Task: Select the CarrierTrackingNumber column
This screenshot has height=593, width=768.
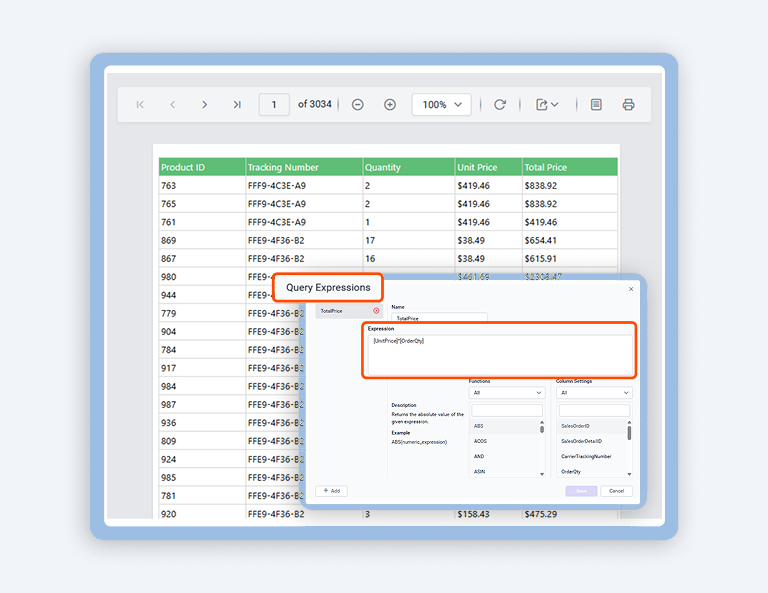Action: [592, 456]
